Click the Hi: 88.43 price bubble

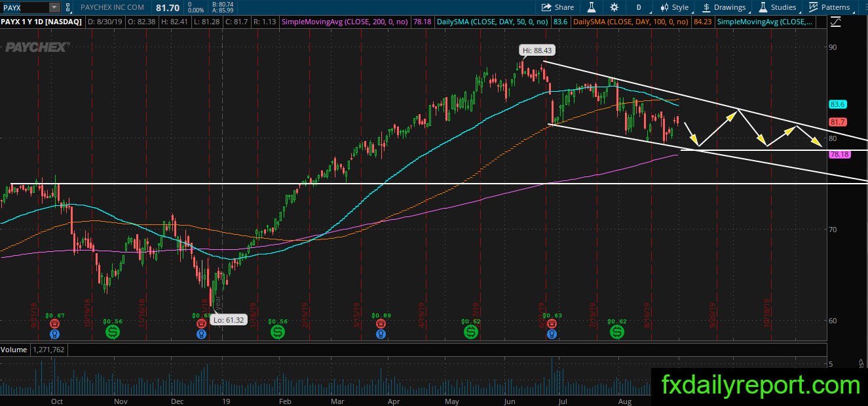click(x=536, y=50)
